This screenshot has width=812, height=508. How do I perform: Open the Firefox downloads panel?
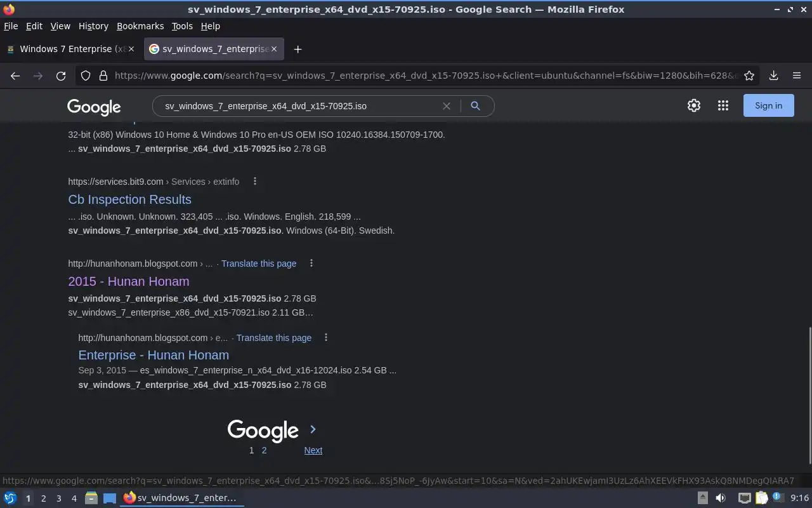click(774, 76)
